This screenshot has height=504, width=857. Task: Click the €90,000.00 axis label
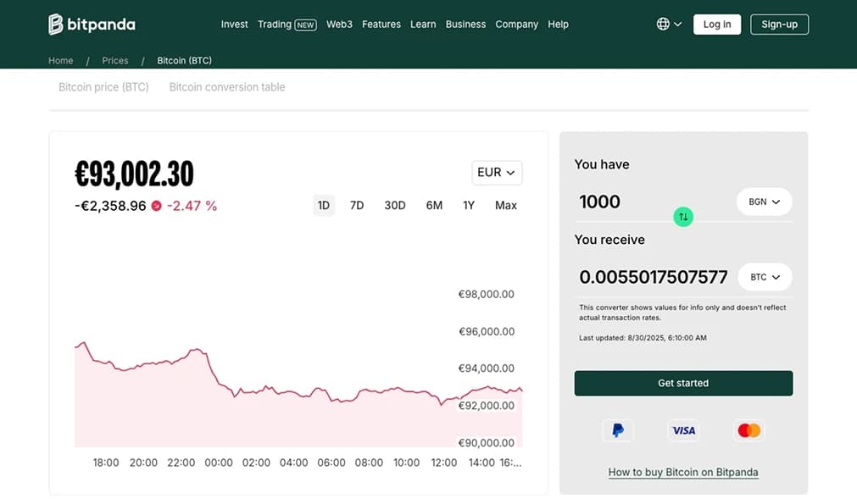(x=486, y=442)
